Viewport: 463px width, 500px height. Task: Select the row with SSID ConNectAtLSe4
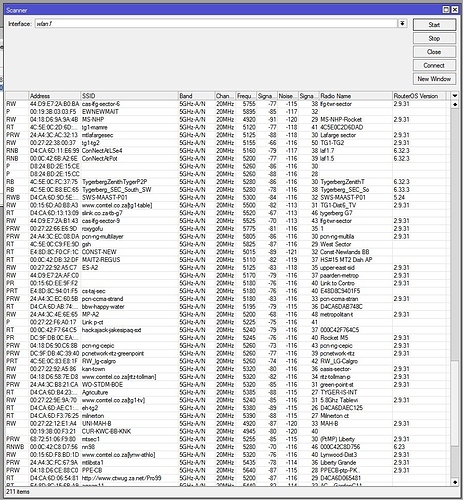point(227,151)
